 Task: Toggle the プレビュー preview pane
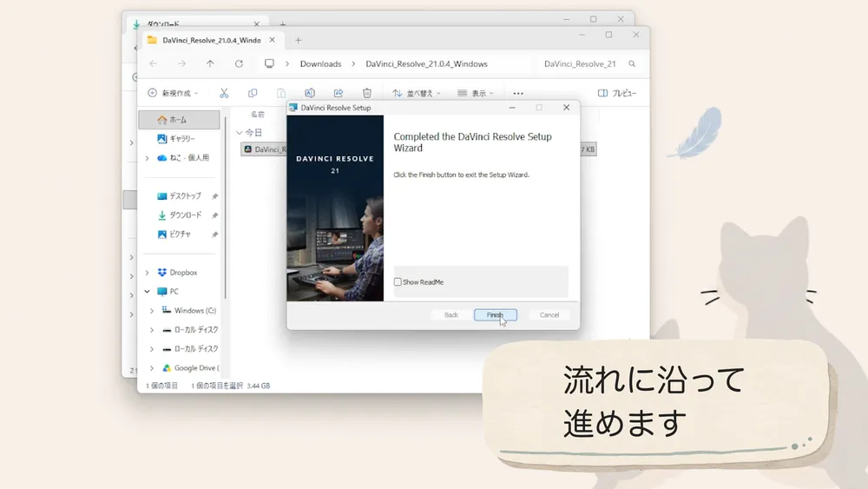(x=616, y=93)
